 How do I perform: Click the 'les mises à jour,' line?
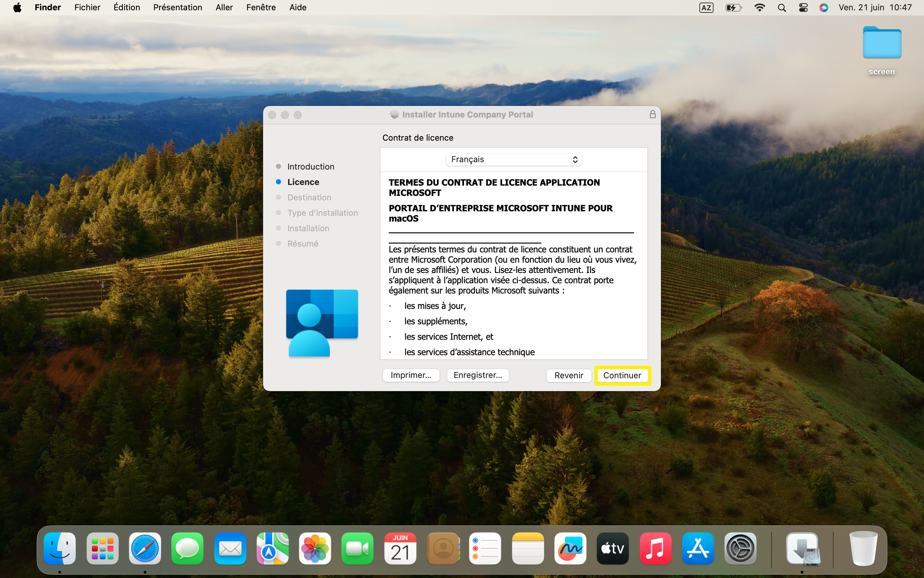435,306
